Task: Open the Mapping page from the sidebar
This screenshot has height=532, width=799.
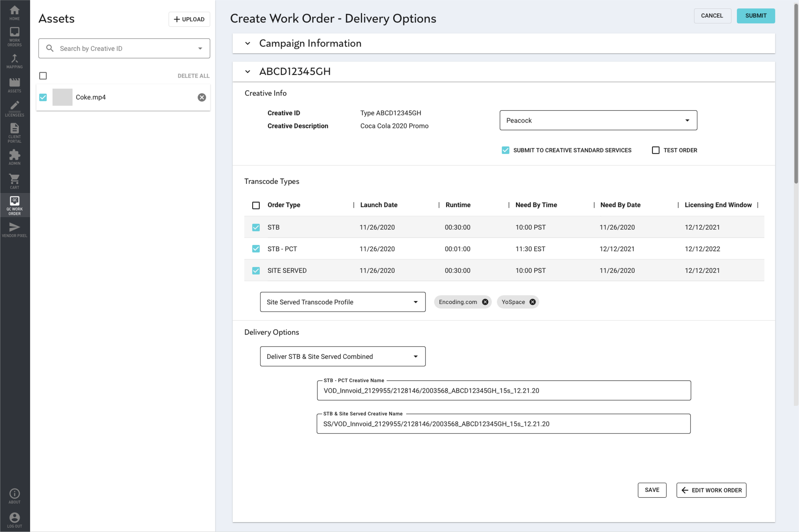Action: click(x=14, y=61)
